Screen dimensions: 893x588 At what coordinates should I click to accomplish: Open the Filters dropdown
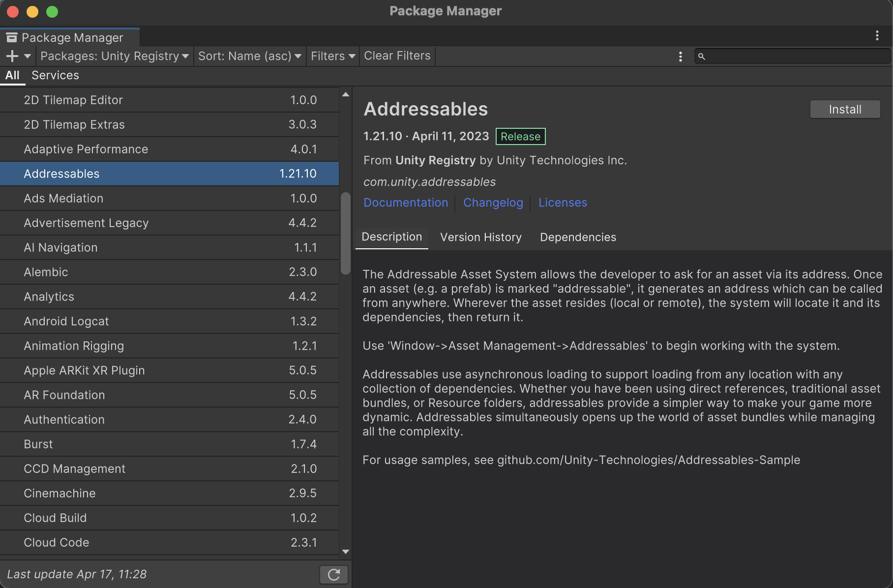point(332,56)
